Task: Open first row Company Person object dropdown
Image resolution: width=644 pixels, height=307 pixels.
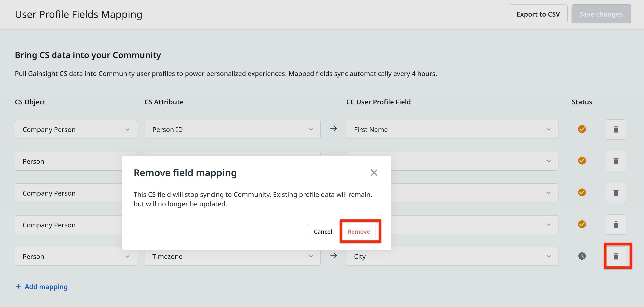Action: click(76, 129)
